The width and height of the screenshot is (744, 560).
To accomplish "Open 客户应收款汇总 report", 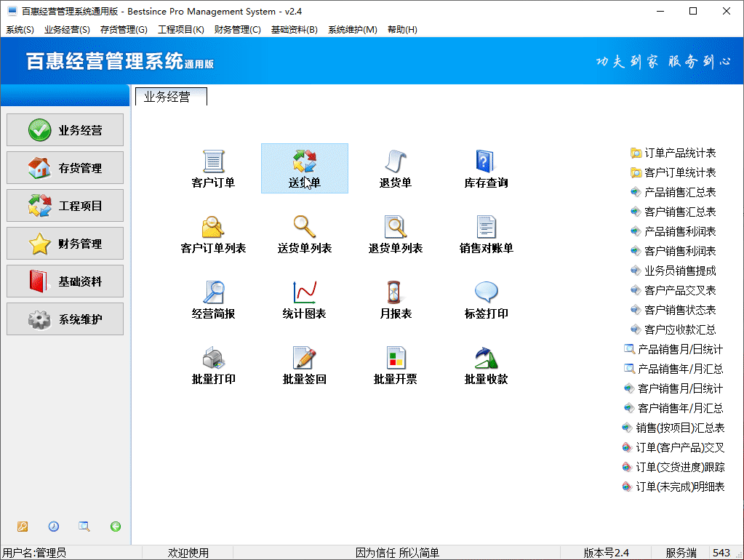I will coord(673,329).
